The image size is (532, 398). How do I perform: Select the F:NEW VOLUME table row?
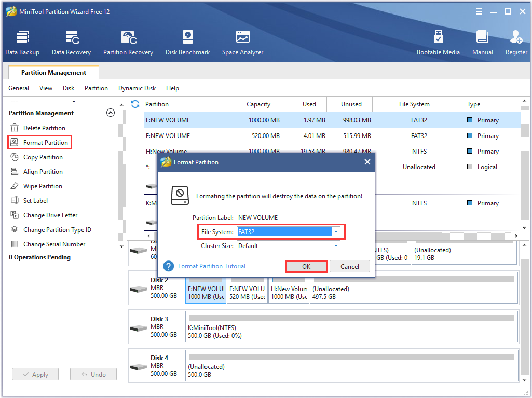333,136
